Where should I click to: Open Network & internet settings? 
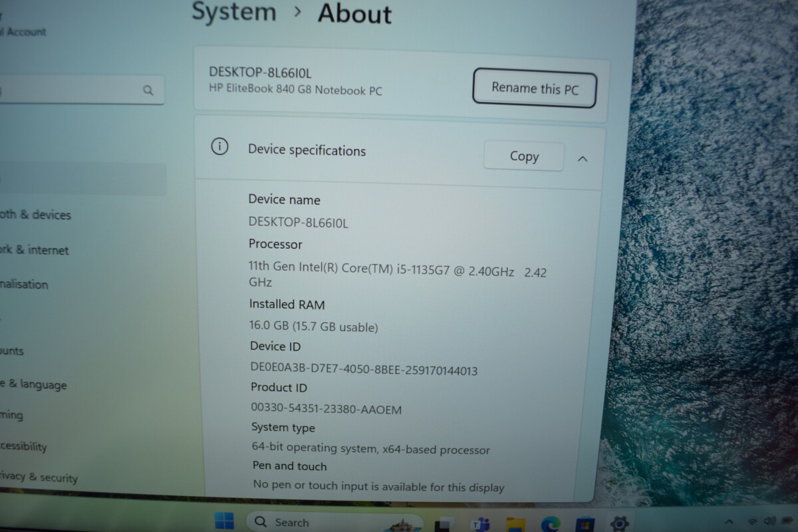pyautogui.click(x=34, y=250)
